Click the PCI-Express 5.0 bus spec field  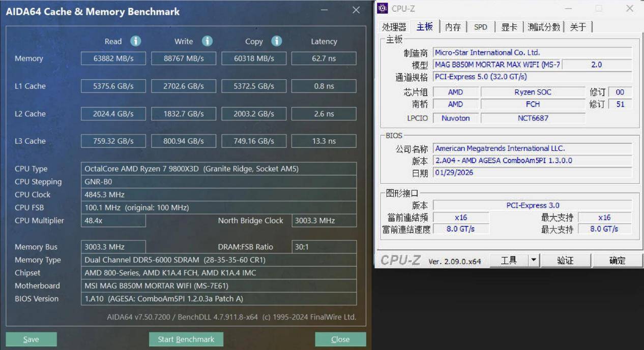532,77
